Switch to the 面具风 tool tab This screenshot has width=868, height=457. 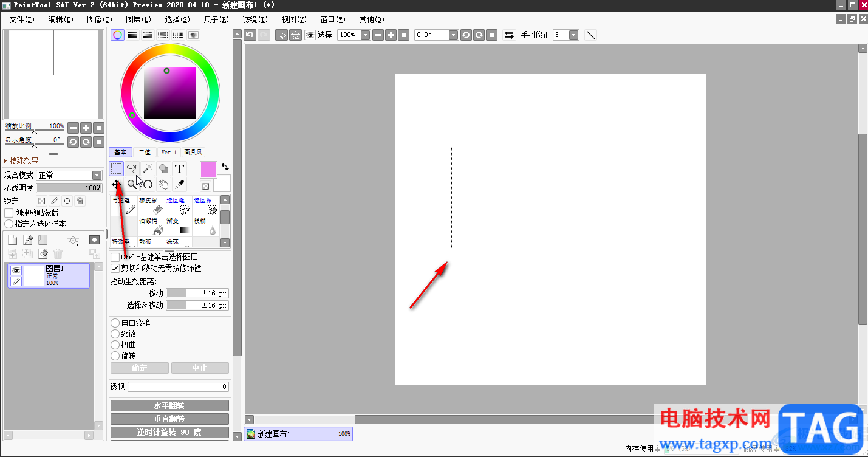pos(193,153)
